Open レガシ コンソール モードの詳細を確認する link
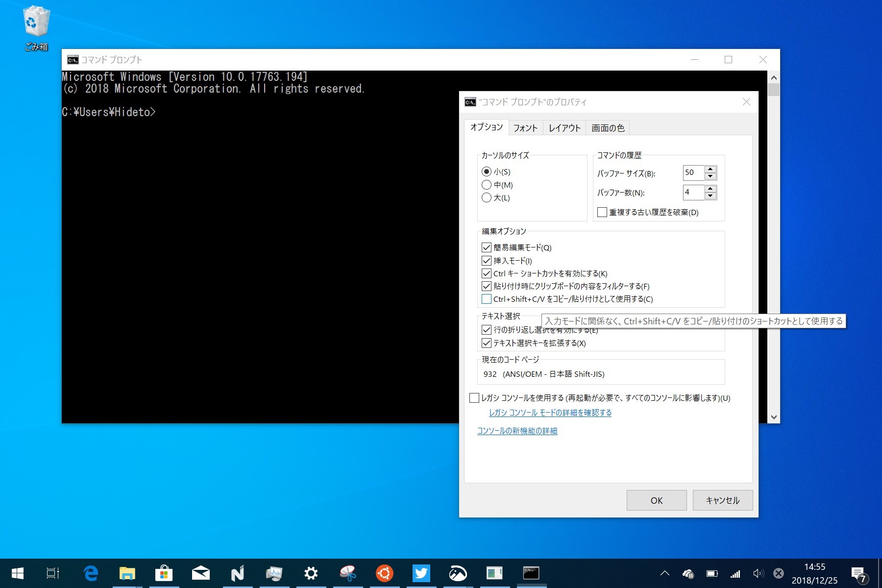This screenshot has width=882, height=588. (550, 413)
